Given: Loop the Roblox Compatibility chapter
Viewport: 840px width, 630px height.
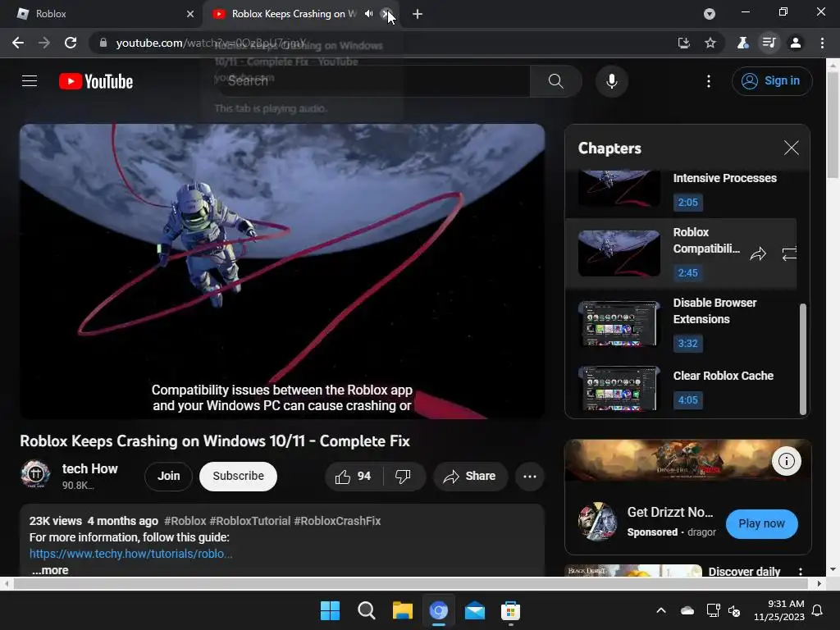Looking at the screenshot, I should click(x=789, y=253).
